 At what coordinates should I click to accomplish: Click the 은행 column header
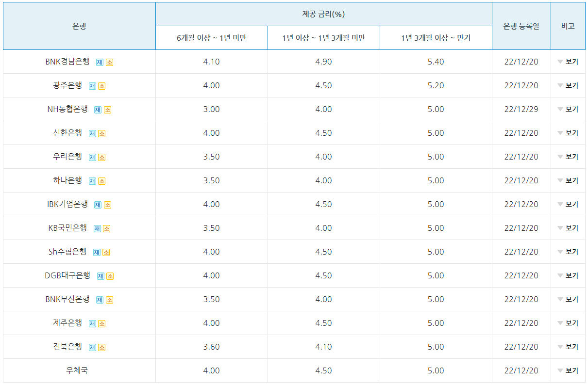click(79, 26)
